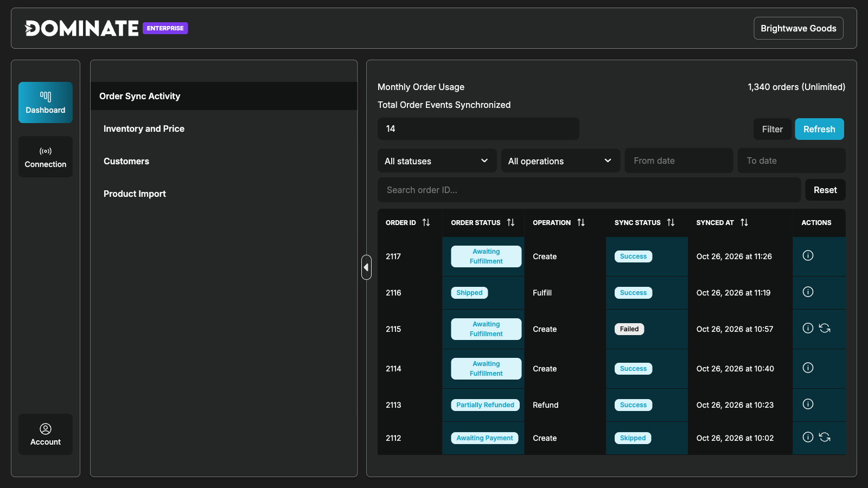Screen dimensions: 868x488
Task: Click the total events value 14
Action: pos(478,129)
